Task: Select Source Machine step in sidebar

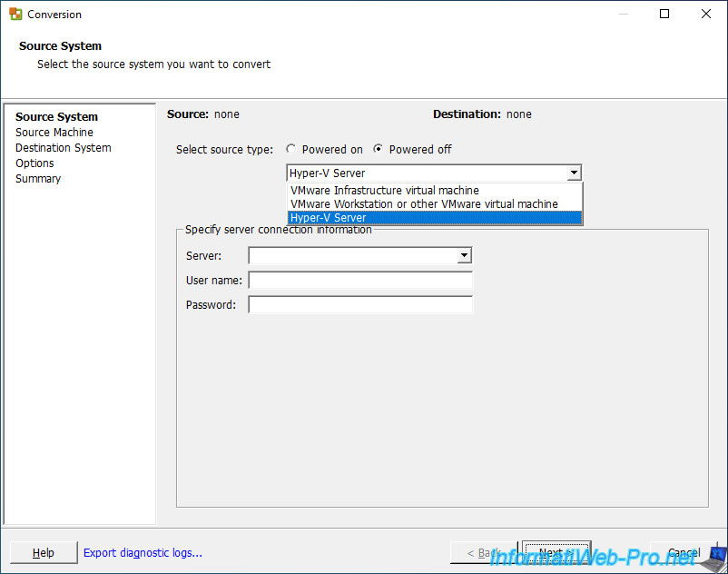Action: 54,133
